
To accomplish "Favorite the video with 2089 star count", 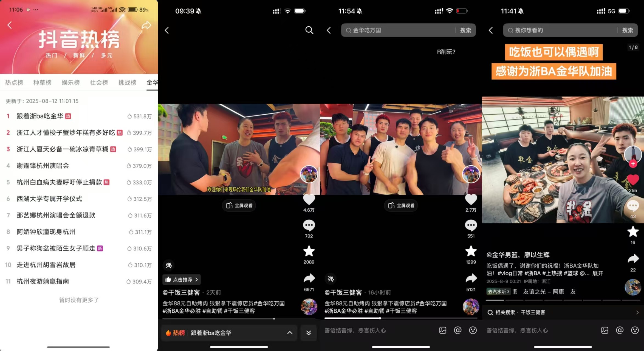I will tap(309, 251).
